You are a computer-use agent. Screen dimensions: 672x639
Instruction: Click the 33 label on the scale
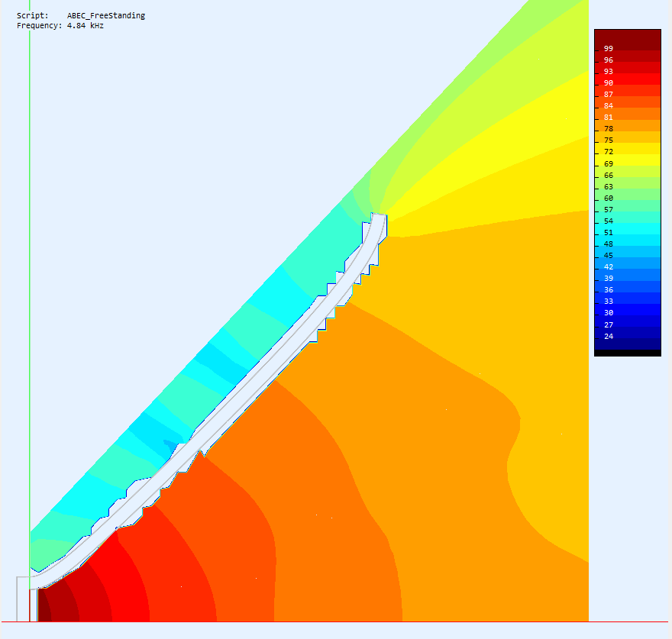pos(608,302)
